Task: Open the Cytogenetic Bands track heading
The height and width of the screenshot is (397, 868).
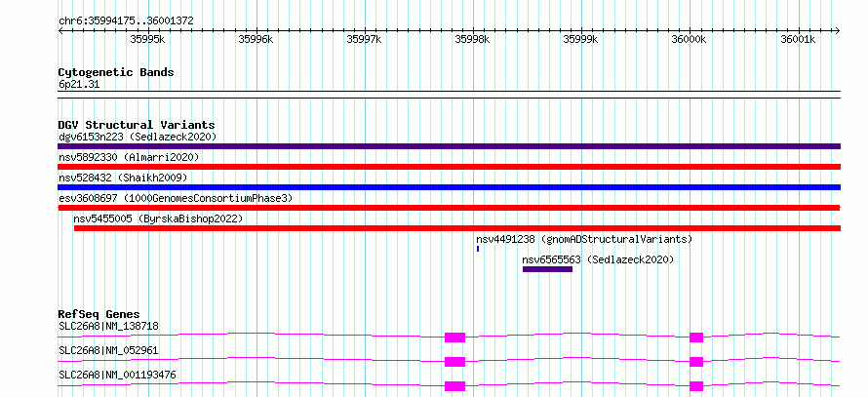Action: tap(116, 72)
